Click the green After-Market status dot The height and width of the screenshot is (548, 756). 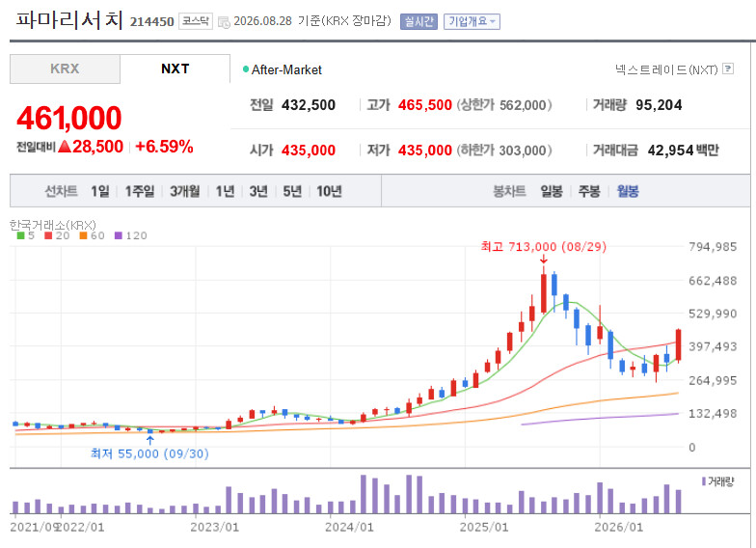coord(245,69)
